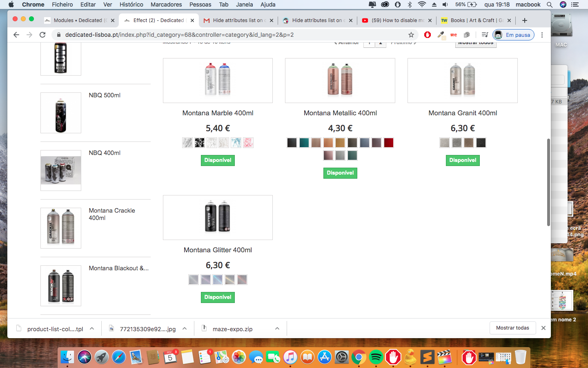Go back to the previous page

coord(16,35)
